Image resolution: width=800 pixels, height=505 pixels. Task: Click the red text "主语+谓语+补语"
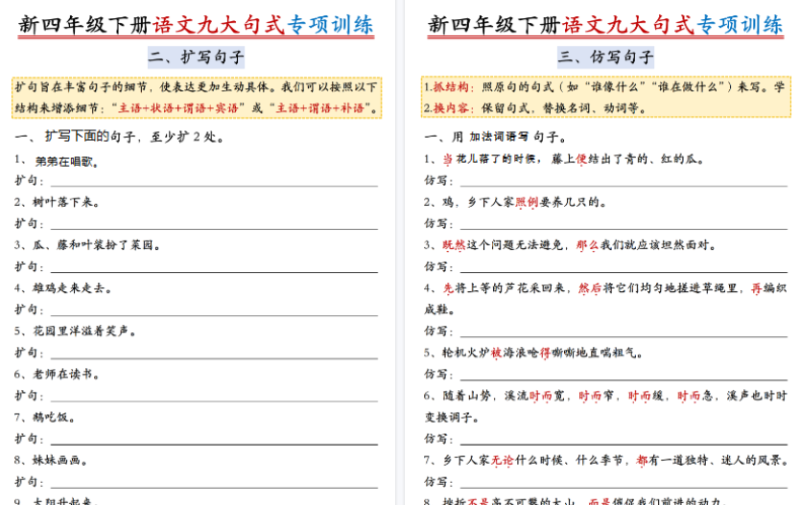[320, 108]
